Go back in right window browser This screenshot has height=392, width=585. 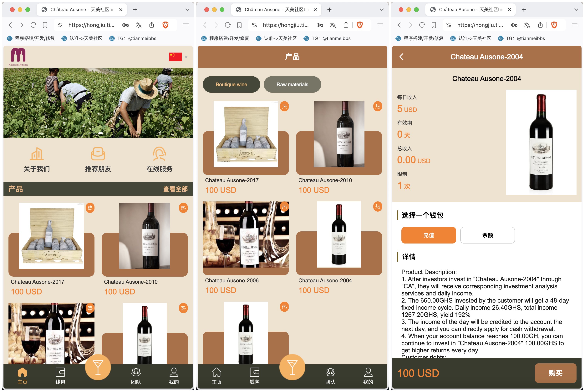[x=399, y=25]
